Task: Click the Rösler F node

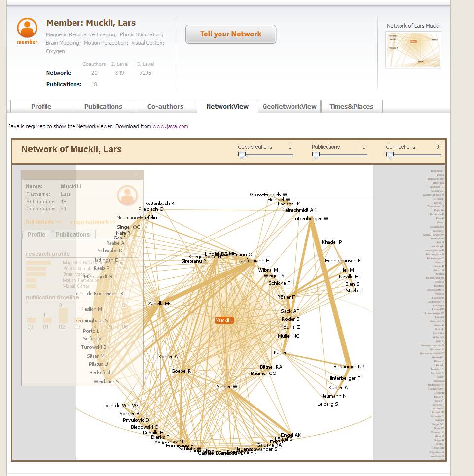Action: pyautogui.click(x=286, y=297)
